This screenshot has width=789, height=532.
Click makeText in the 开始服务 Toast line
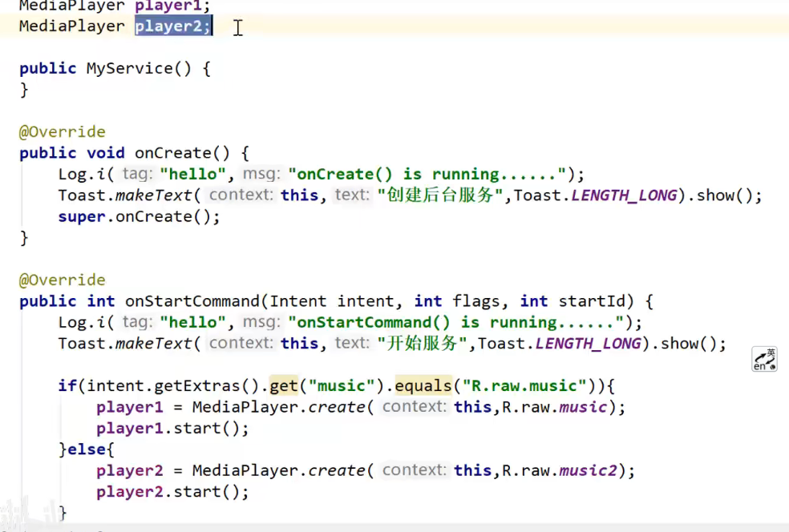click(153, 344)
